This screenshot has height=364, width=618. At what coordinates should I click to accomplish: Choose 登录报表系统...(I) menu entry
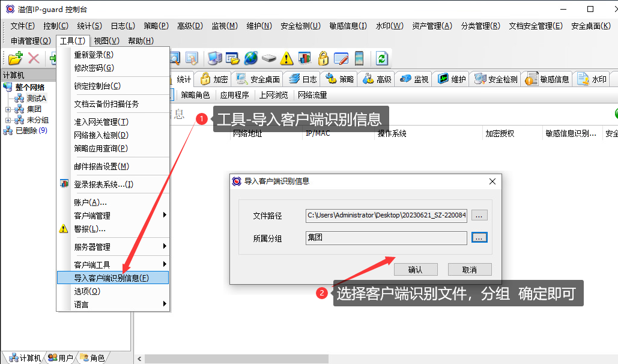pos(113,184)
